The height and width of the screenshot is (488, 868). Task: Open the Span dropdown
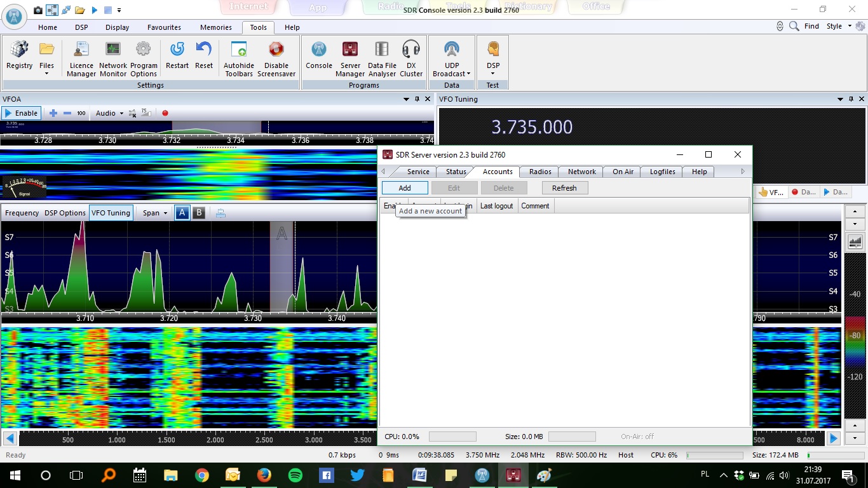[x=155, y=213]
